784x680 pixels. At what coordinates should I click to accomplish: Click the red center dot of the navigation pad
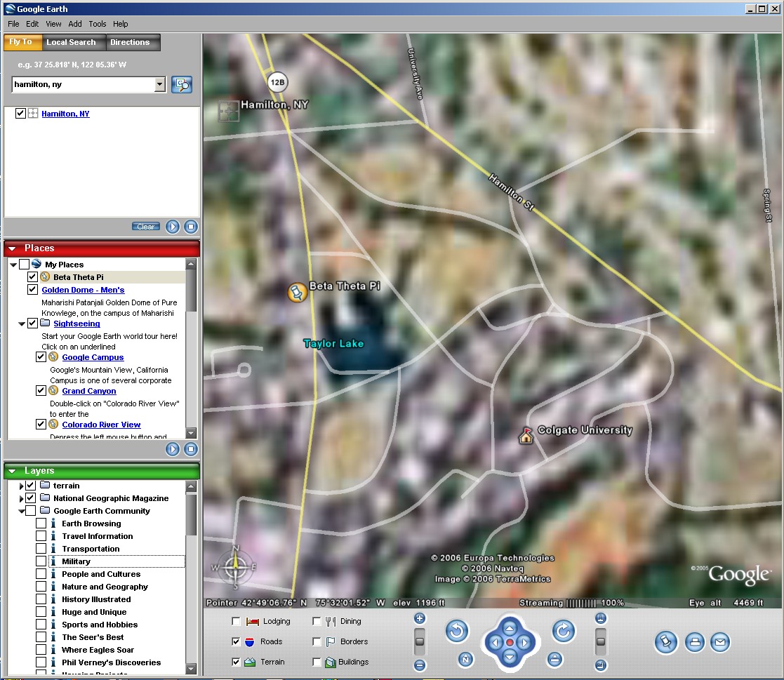(x=510, y=643)
